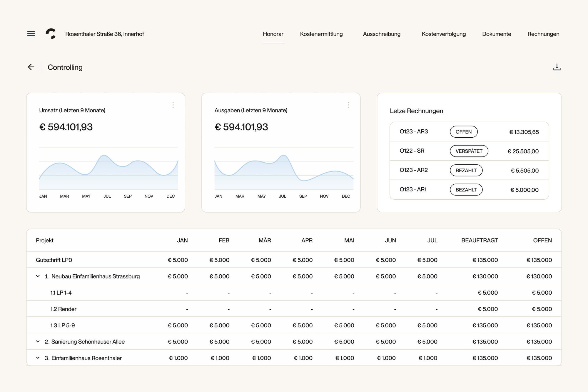This screenshot has width=588, height=392.
Task: Click the VERSPÄTET status badge
Action: 469,151
